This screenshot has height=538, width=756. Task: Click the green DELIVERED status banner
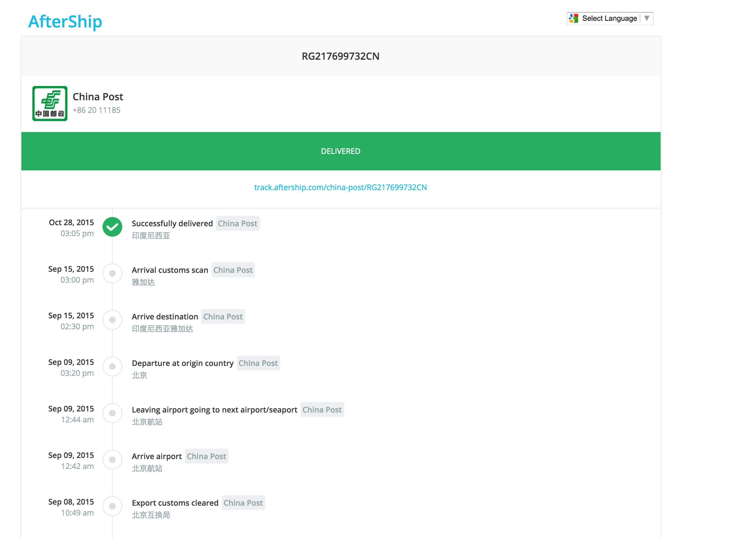(x=340, y=151)
